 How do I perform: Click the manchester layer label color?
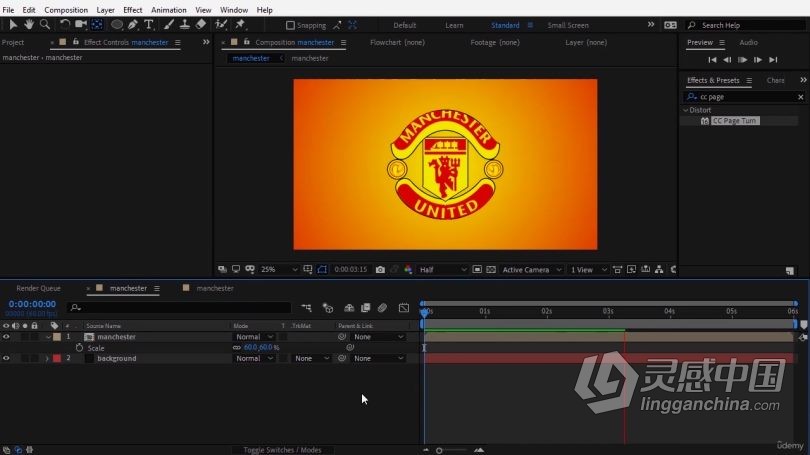[57, 337]
